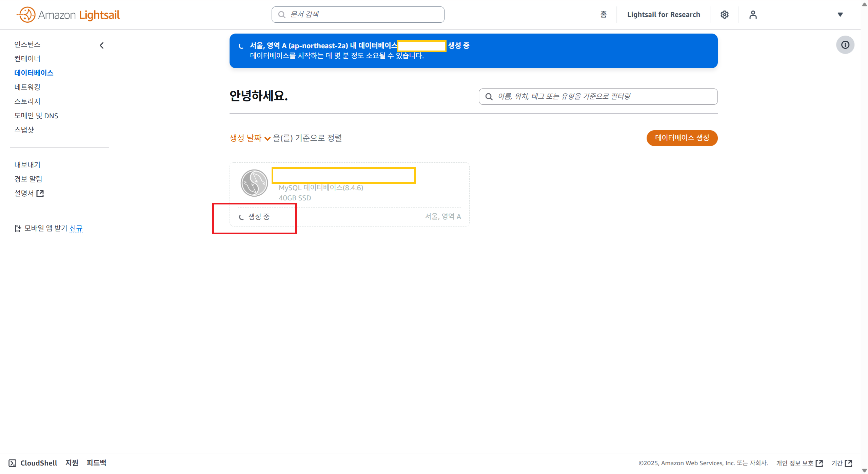Screen dimensions: 868x474
Task: Open CloudShell from the footer
Action: click(33, 463)
